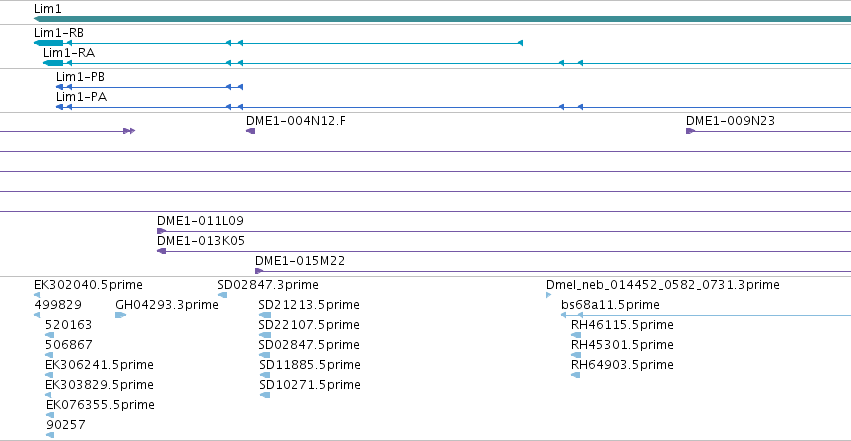
Task: Select the EK303829.5prime label
Action: 99,385
